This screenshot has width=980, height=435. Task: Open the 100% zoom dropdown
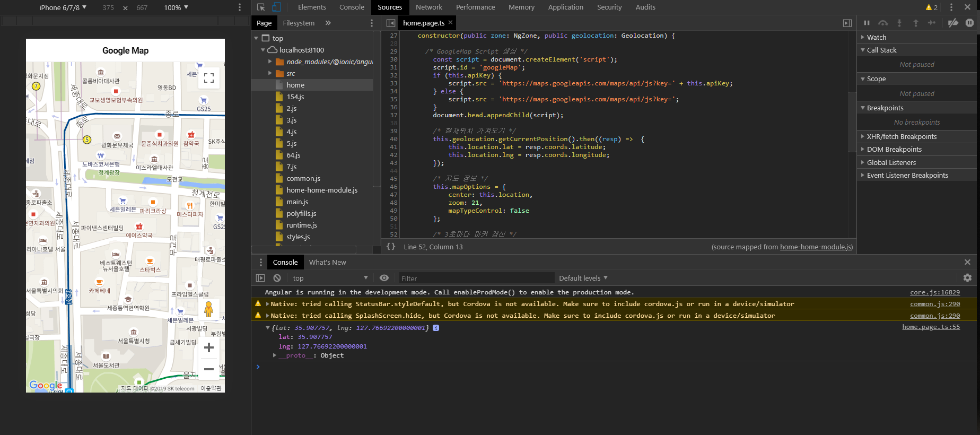tap(176, 7)
